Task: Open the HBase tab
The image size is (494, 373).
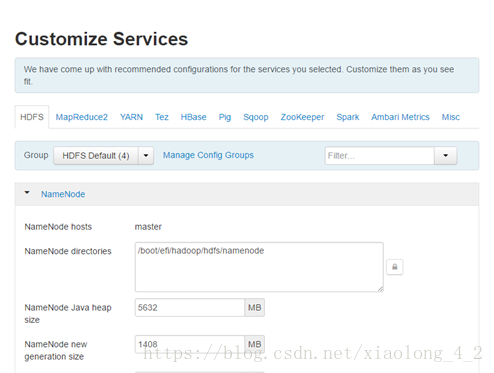Action: pos(193,117)
